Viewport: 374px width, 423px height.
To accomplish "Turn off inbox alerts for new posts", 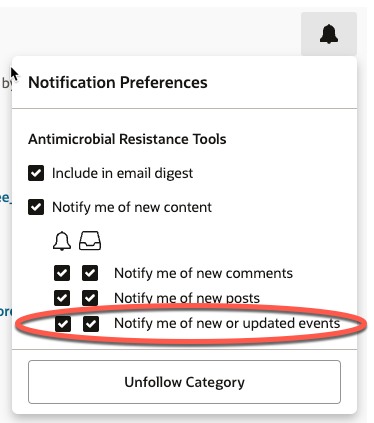I will (90, 298).
